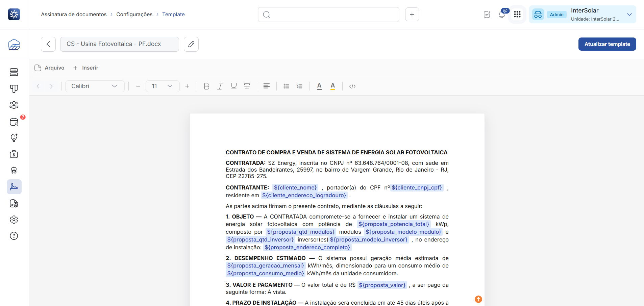Increase font size with the plus button
The image size is (644, 306).
(187, 86)
